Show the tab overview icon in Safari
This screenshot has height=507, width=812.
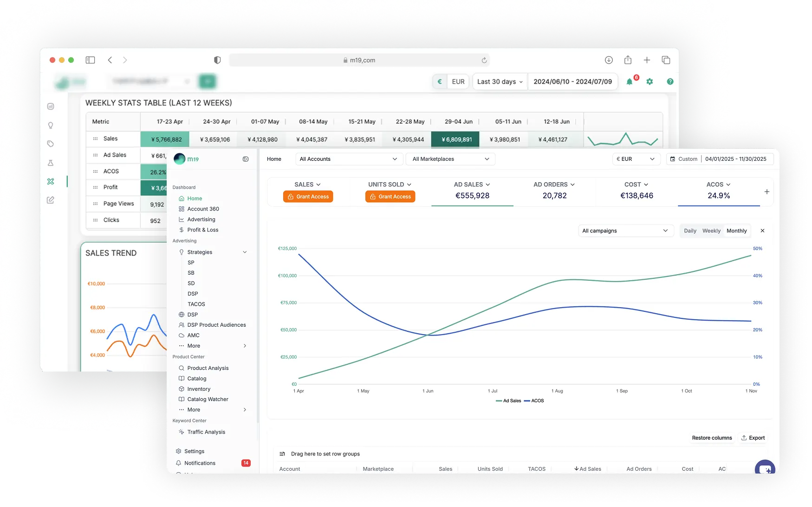tap(666, 60)
